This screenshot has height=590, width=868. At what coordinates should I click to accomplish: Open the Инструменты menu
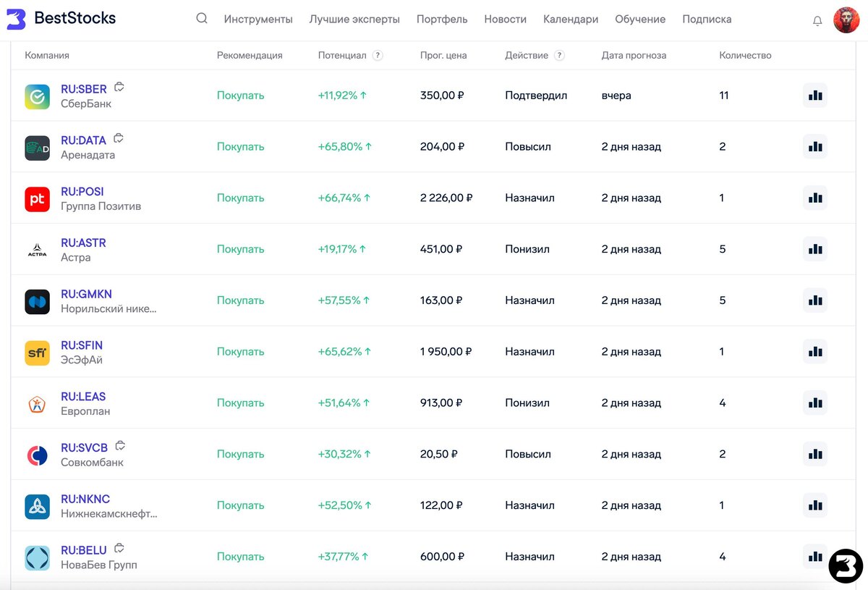click(258, 20)
